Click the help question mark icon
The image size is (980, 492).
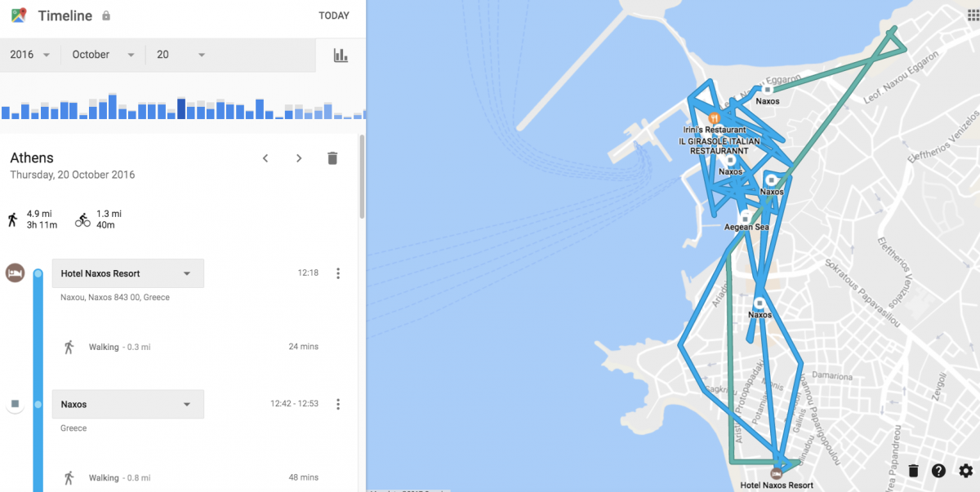pos(939,471)
